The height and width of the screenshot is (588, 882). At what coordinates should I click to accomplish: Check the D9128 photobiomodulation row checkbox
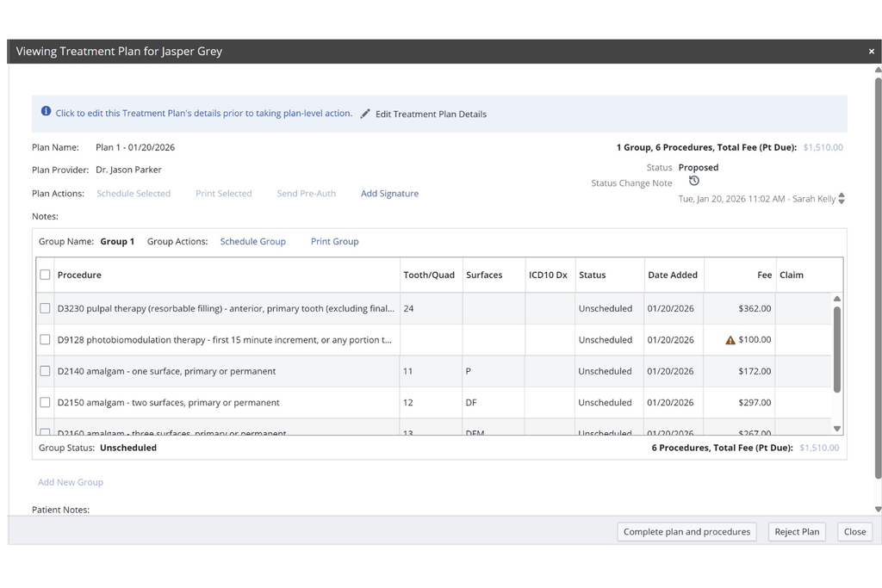45,340
